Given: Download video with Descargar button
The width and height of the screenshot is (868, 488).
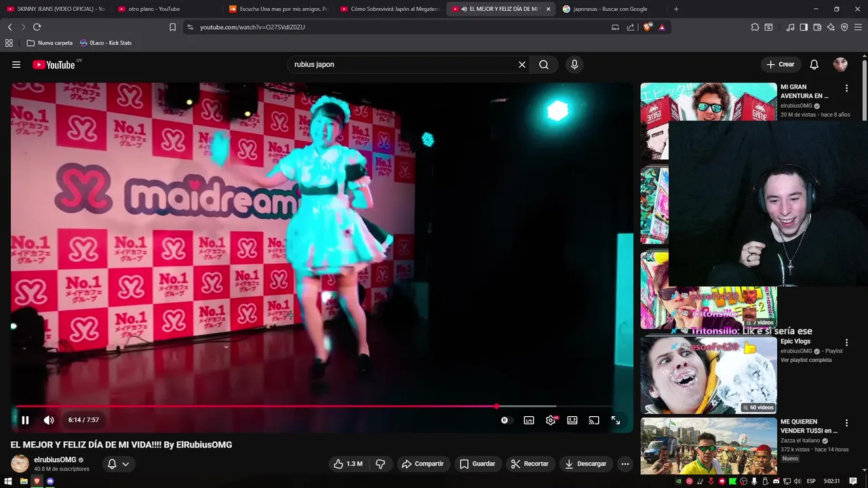Looking at the screenshot, I should (x=585, y=464).
